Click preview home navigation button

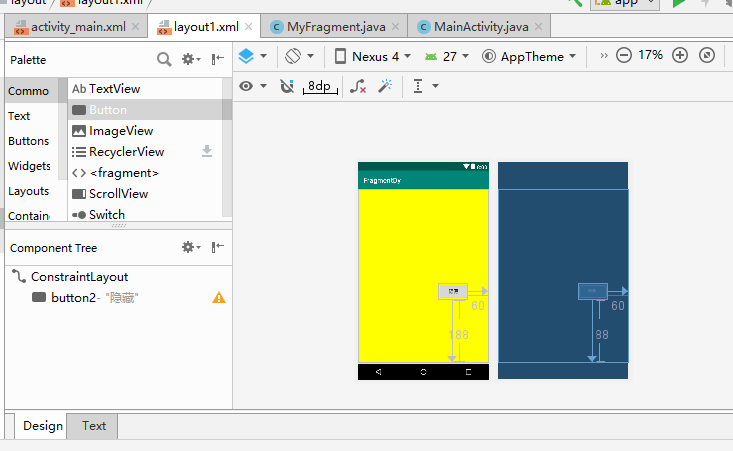(423, 372)
